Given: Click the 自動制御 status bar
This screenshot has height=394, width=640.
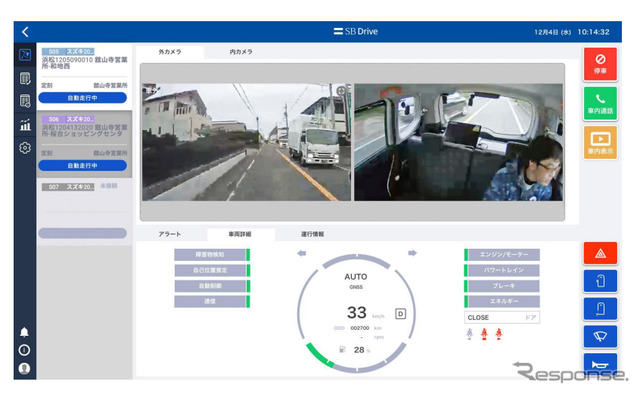Looking at the screenshot, I should click(x=212, y=286).
